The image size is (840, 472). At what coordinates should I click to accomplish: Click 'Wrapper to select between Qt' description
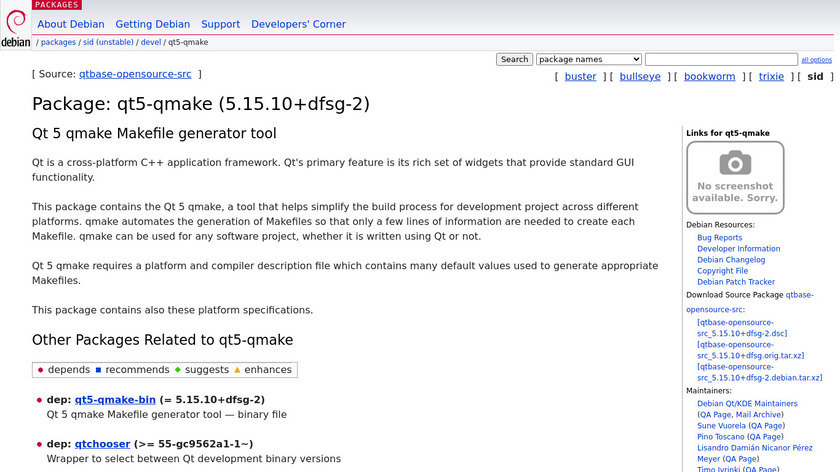pyautogui.click(x=193, y=459)
